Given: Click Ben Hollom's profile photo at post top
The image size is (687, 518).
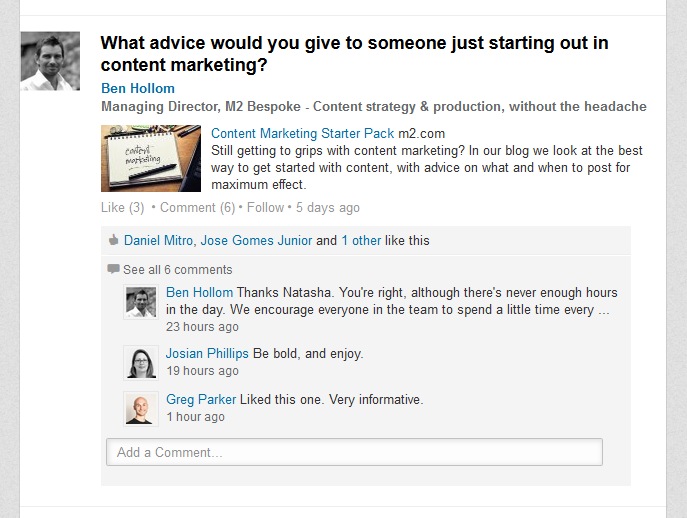Looking at the screenshot, I should point(50,61).
